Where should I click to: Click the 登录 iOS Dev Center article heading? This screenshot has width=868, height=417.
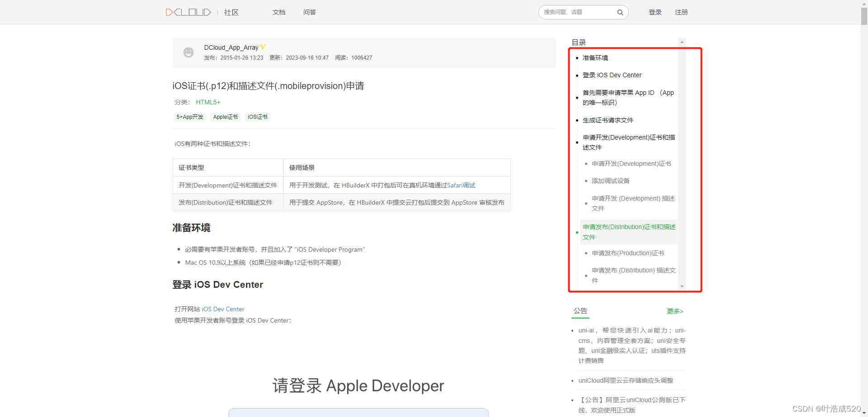pyautogui.click(x=217, y=285)
